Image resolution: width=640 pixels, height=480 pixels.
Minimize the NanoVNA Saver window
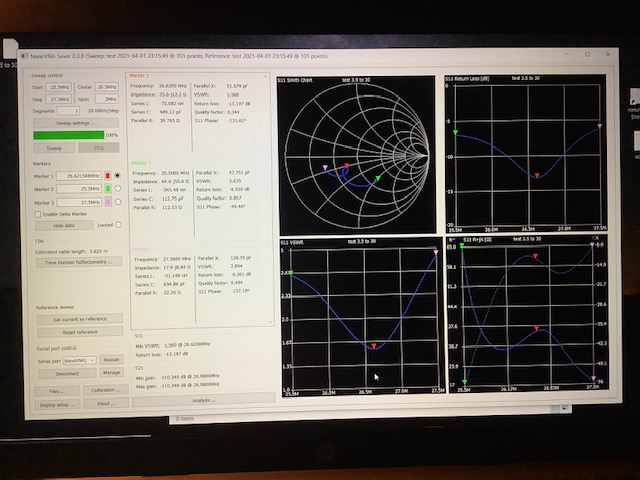(567, 54)
